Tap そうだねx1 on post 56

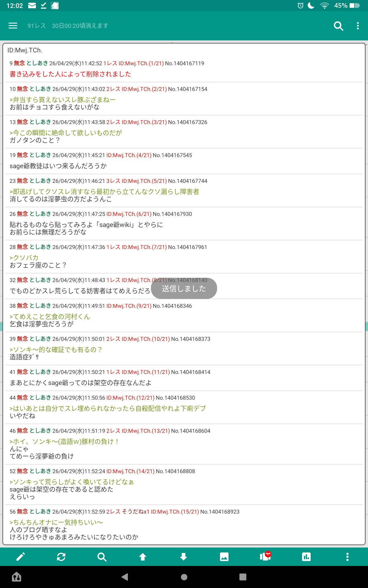(x=136, y=512)
